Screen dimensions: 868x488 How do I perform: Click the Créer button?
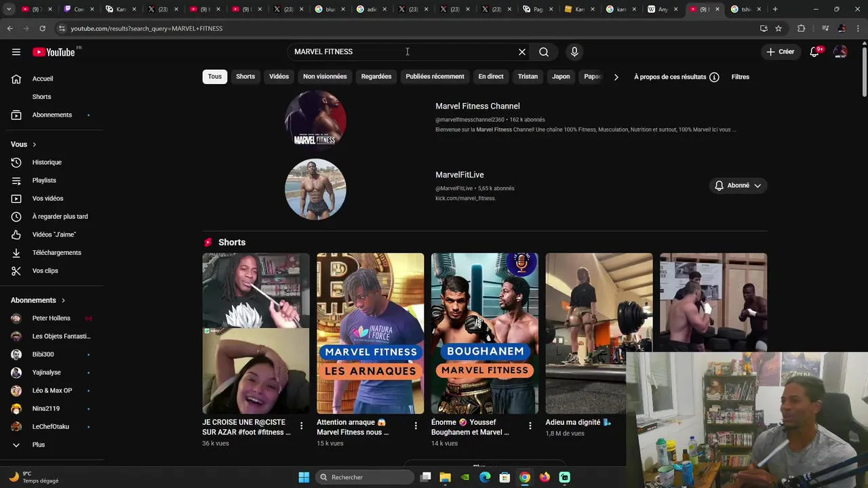pyautogui.click(x=780, y=52)
